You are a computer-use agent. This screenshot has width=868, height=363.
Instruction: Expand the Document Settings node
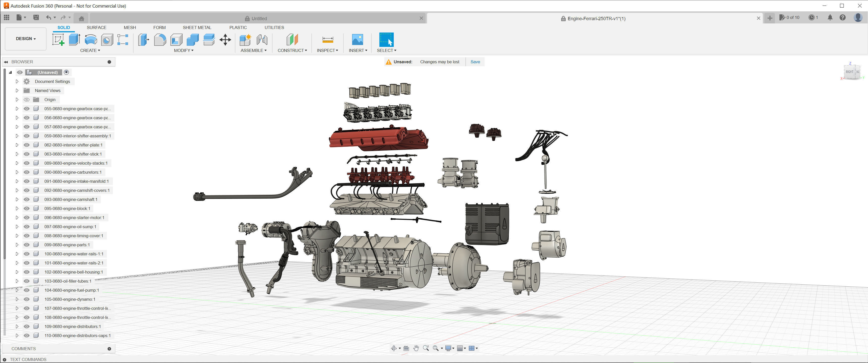tap(17, 81)
